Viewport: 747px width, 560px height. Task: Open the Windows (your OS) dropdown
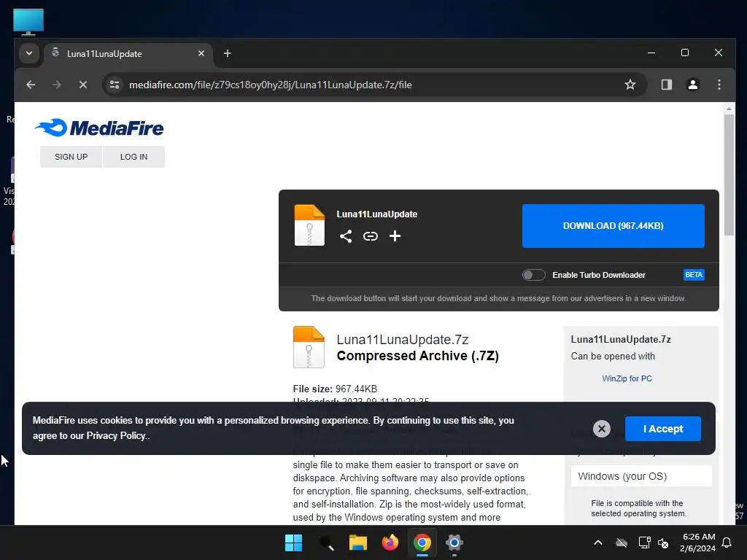click(x=641, y=476)
